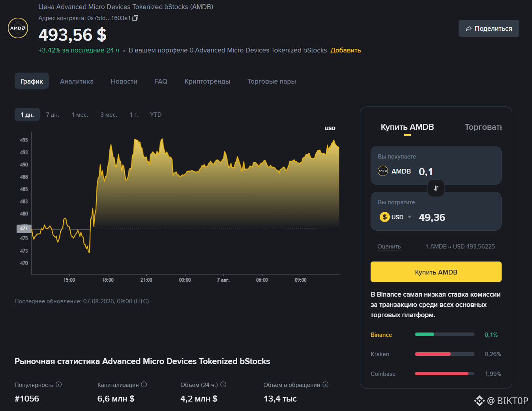Screen dimensions: 532x411
Task: Open info icon next to Популярность
Action: 59,385
